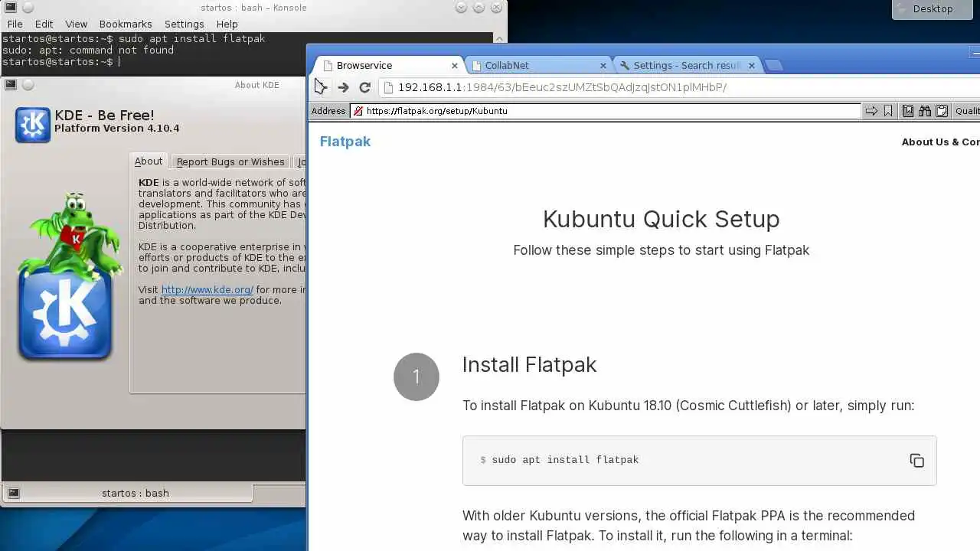The height and width of the screenshot is (551, 980).
Task: Open the File menu in Konsole
Action: click(15, 24)
